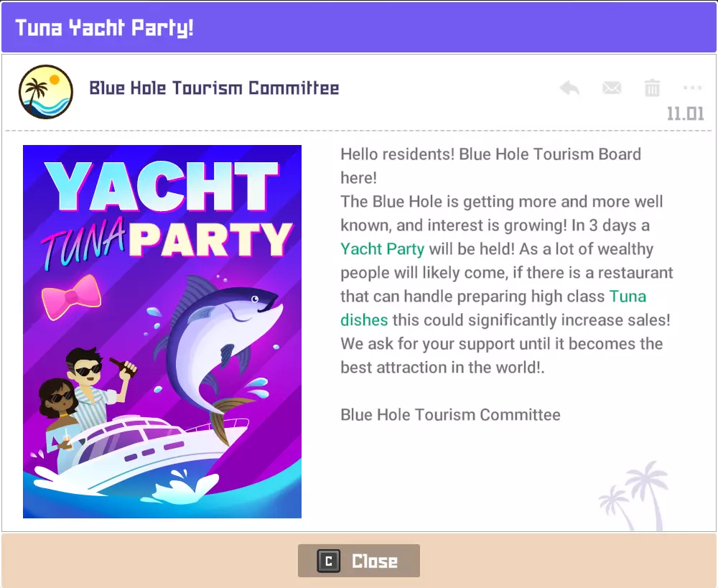Click the 11.01 message date
The height and width of the screenshot is (588, 718).
pyautogui.click(x=685, y=114)
